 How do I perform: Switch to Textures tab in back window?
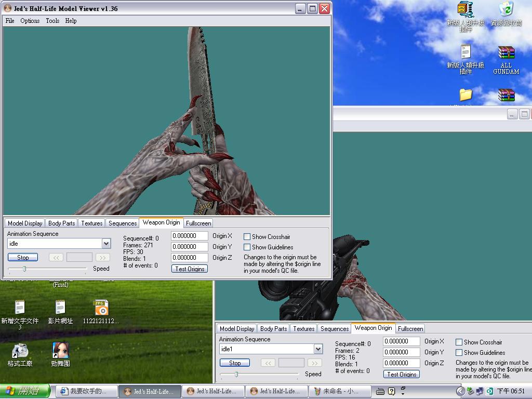[303, 329]
